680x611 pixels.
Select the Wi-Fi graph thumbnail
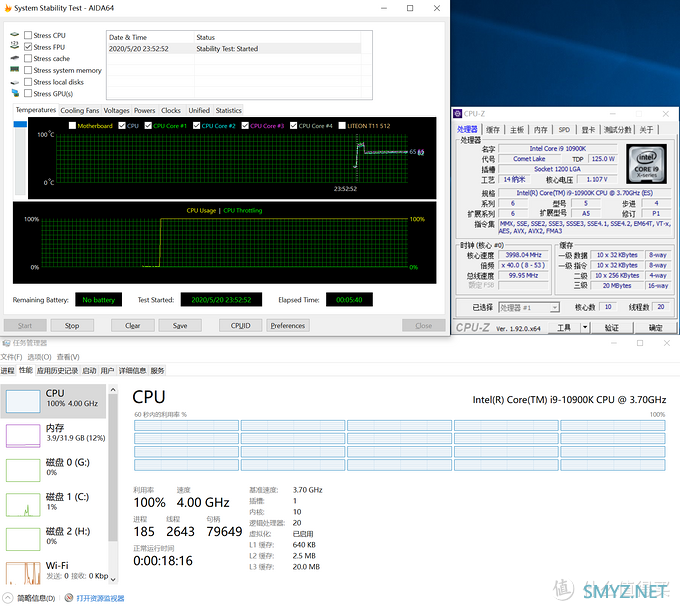(x=23, y=573)
